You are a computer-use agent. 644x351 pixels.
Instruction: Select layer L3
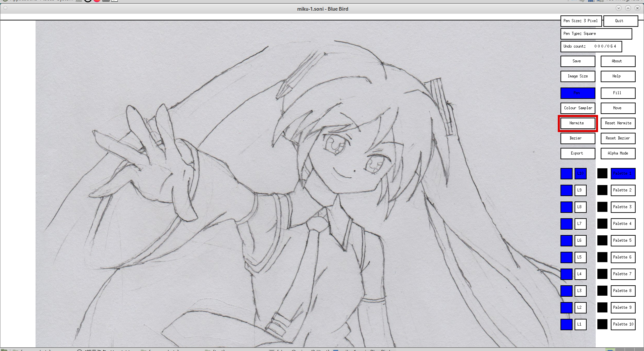pos(580,291)
